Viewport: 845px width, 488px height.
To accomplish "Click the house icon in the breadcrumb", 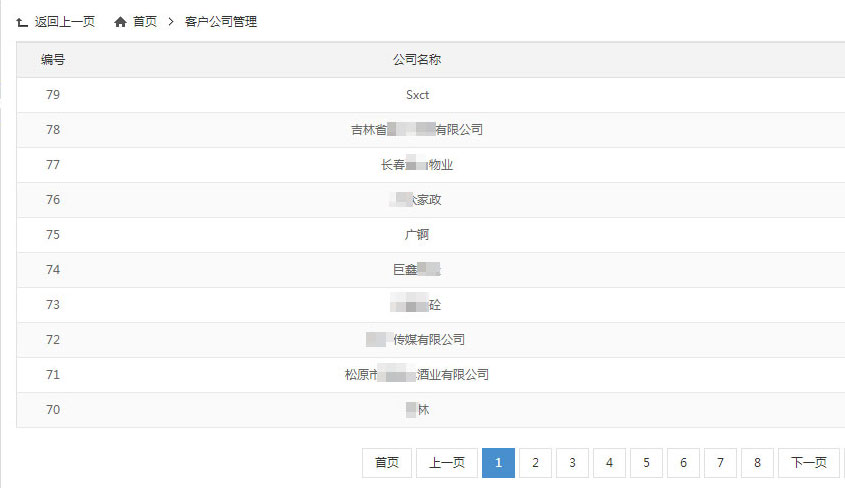I will pos(121,22).
